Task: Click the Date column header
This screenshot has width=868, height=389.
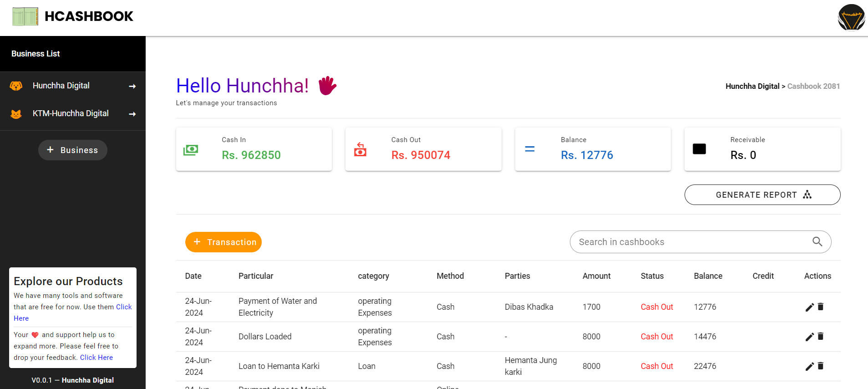Action: click(x=193, y=276)
